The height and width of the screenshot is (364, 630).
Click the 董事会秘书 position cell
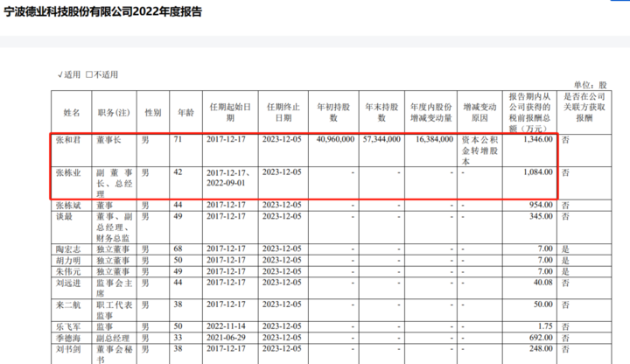coord(114,354)
